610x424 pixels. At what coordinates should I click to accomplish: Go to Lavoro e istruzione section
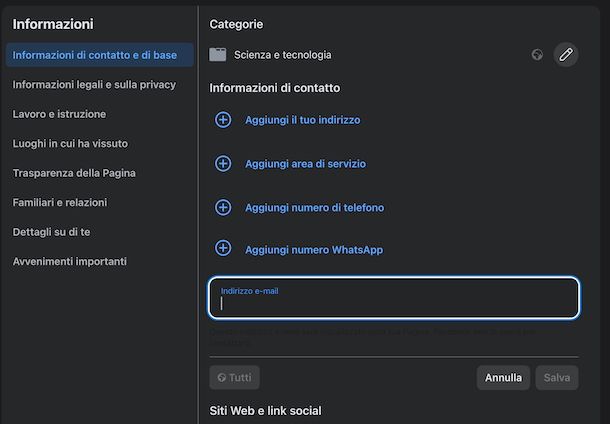59,114
